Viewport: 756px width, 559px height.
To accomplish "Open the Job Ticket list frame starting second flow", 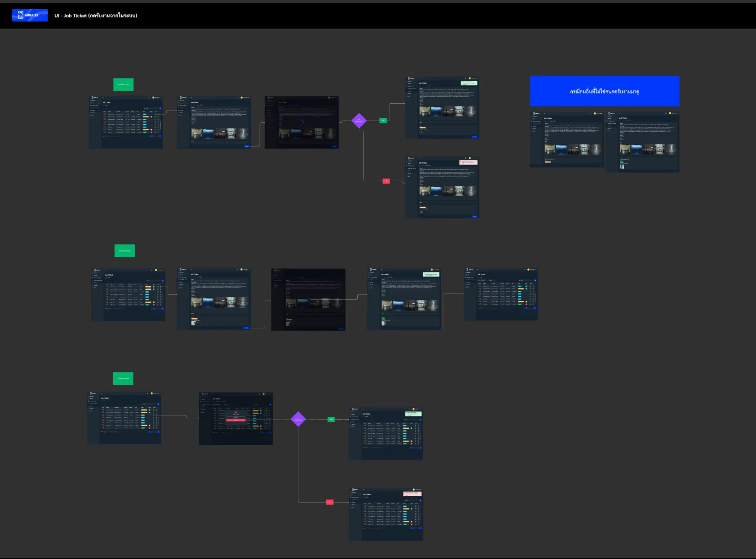I will pyautogui.click(x=128, y=294).
